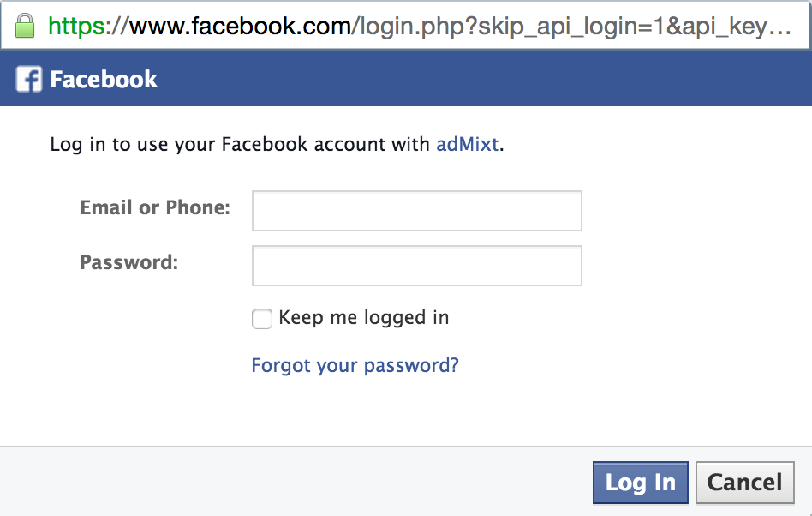812x516 pixels.
Task: Submit with the Log In button
Action: pyautogui.click(x=641, y=483)
